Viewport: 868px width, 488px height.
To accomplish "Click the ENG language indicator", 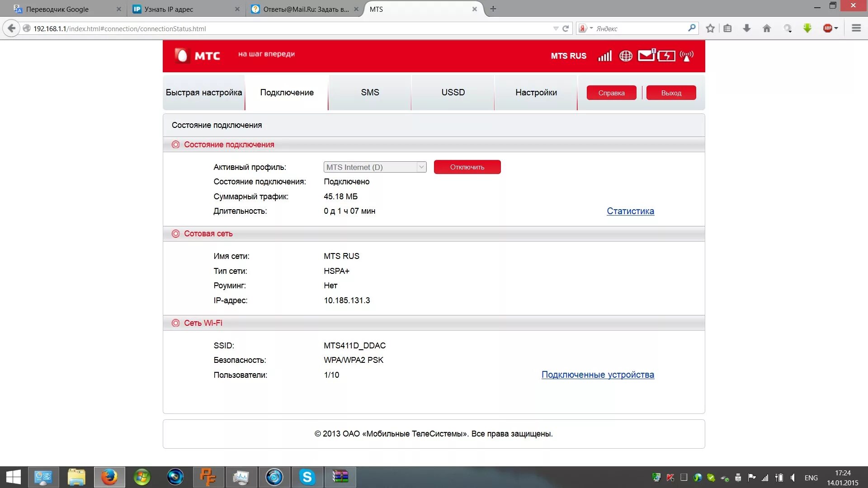I will pyautogui.click(x=811, y=478).
